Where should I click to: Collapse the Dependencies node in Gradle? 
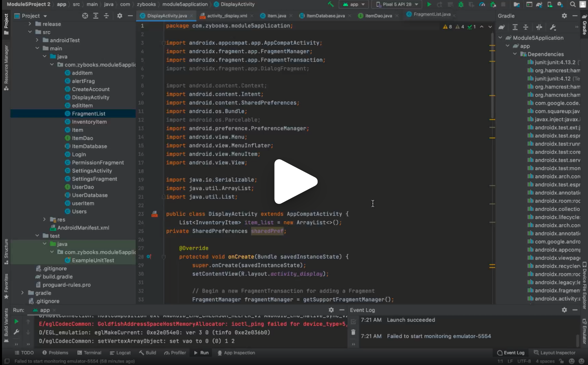(x=515, y=54)
